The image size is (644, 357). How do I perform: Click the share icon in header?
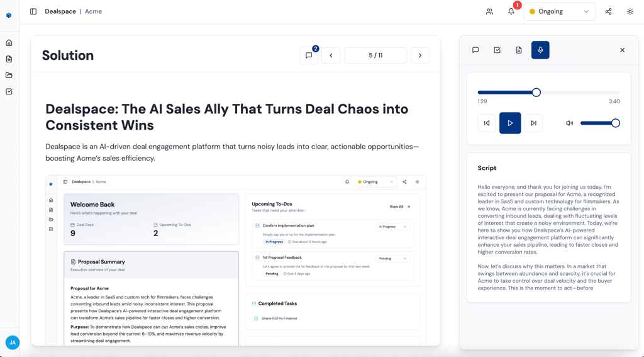(608, 11)
